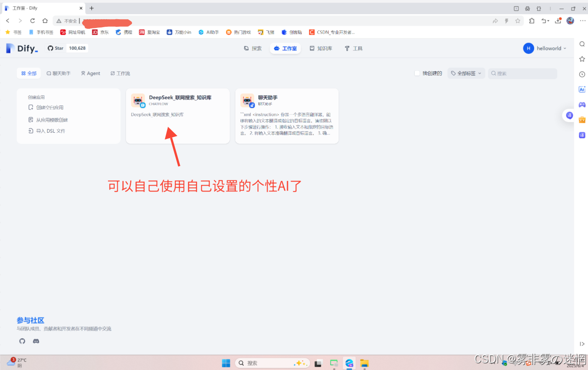
Task: Select 导入 DSL 文件
Action: coord(47,131)
